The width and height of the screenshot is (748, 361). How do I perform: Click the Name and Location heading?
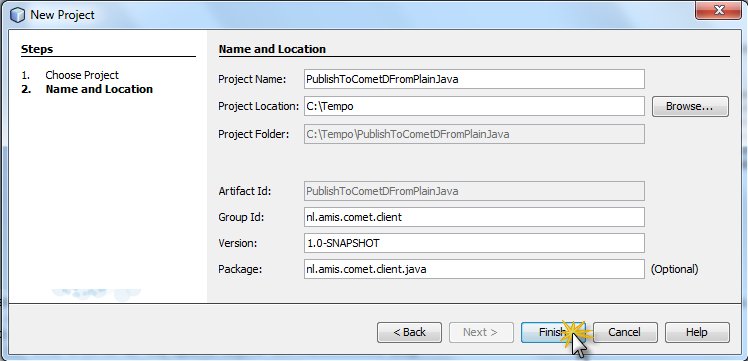pos(272,49)
